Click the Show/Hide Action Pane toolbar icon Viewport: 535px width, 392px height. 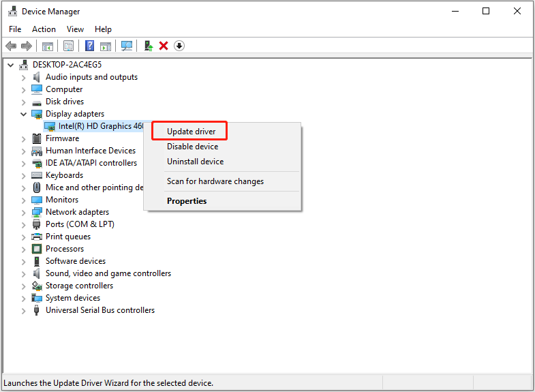pyautogui.click(x=106, y=46)
